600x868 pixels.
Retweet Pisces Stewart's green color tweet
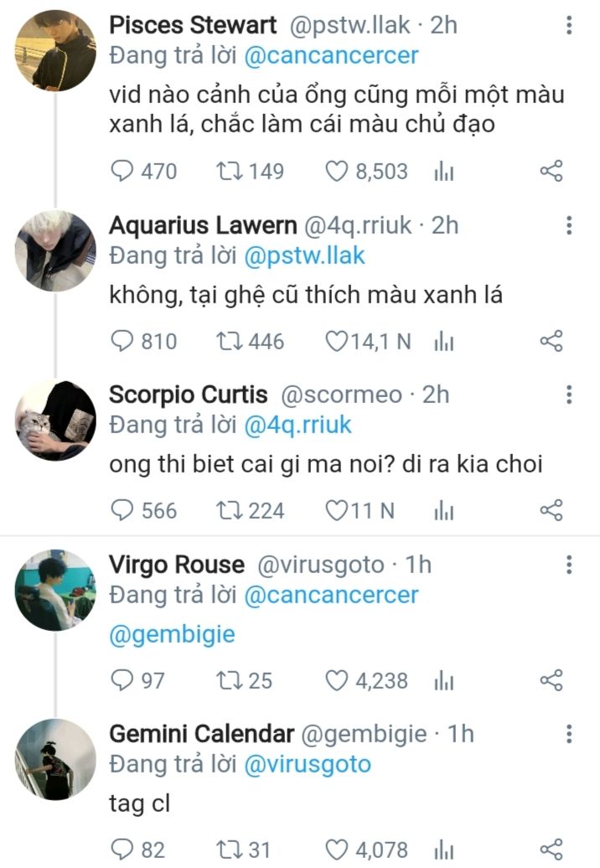pos(228,172)
